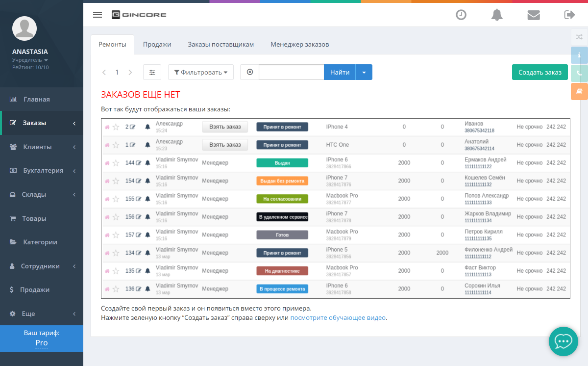Image resolution: width=588 pixels, height=366 pixels.
Task: Open the Фильтровать dropdown
Action: (201, 72)
